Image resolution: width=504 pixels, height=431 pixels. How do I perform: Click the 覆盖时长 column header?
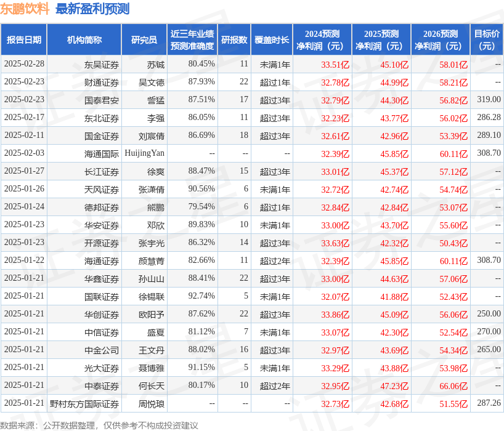272,38
